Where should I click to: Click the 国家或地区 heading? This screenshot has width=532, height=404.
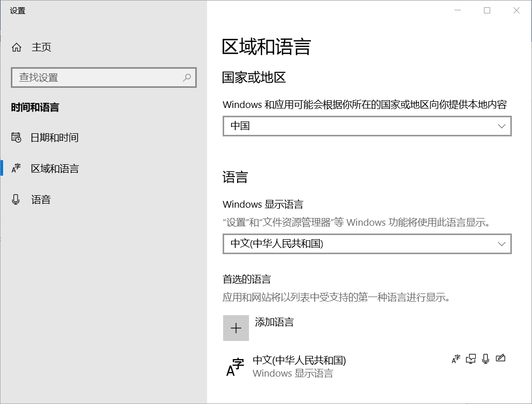click(x=254, y=77)
